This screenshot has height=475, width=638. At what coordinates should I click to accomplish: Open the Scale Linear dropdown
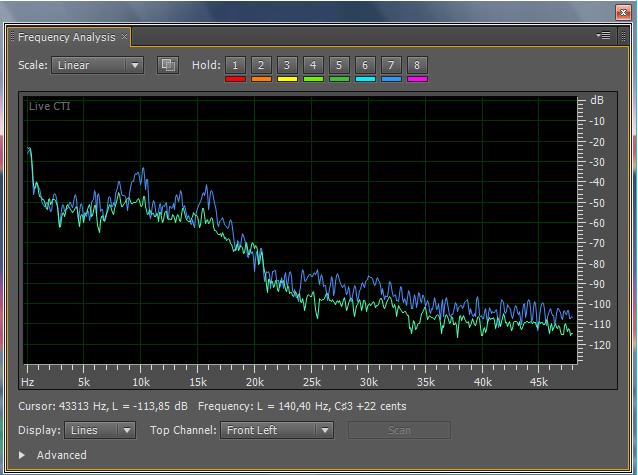(x=98, y=65)
